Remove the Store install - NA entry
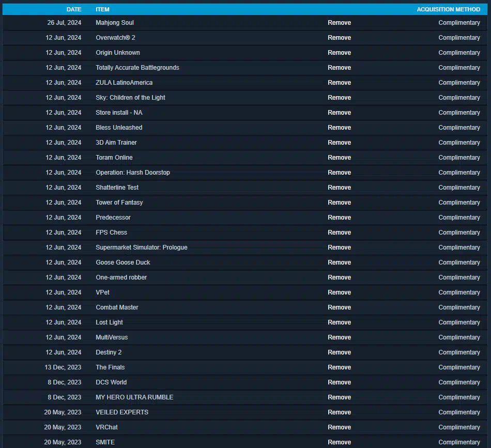Screen dimensions: 491x448 click(339, 113)
